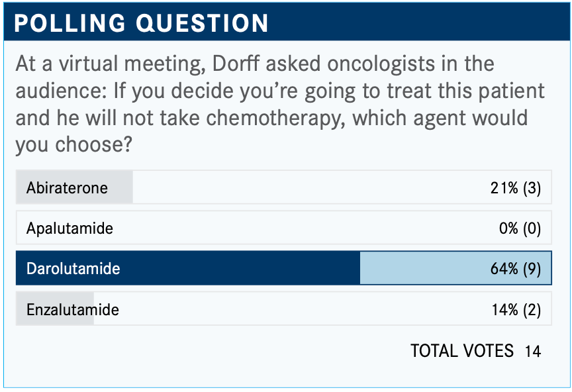Choose Apalutamide as your answer
Screen dimensions: 572x392
pos(284,228)
